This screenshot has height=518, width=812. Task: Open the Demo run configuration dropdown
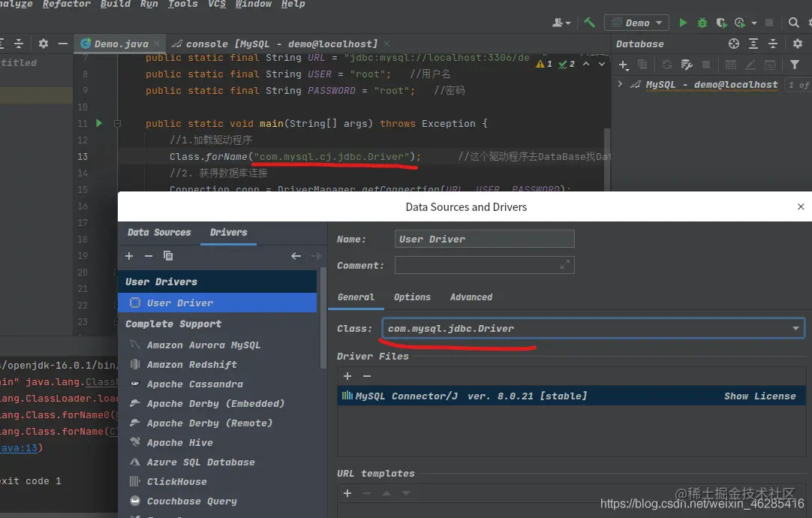point(636,23)
